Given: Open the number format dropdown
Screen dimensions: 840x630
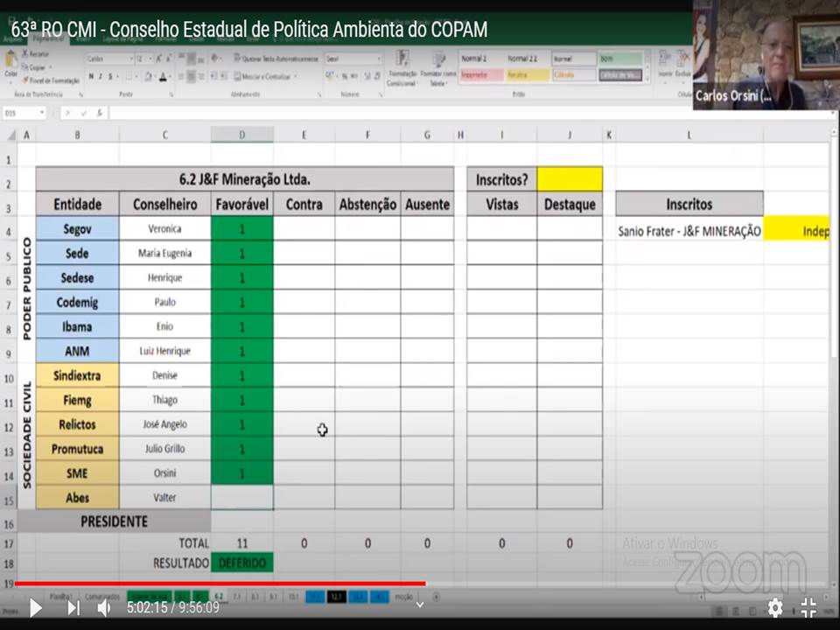Looking at the screenshot, I should click(378, 59).
